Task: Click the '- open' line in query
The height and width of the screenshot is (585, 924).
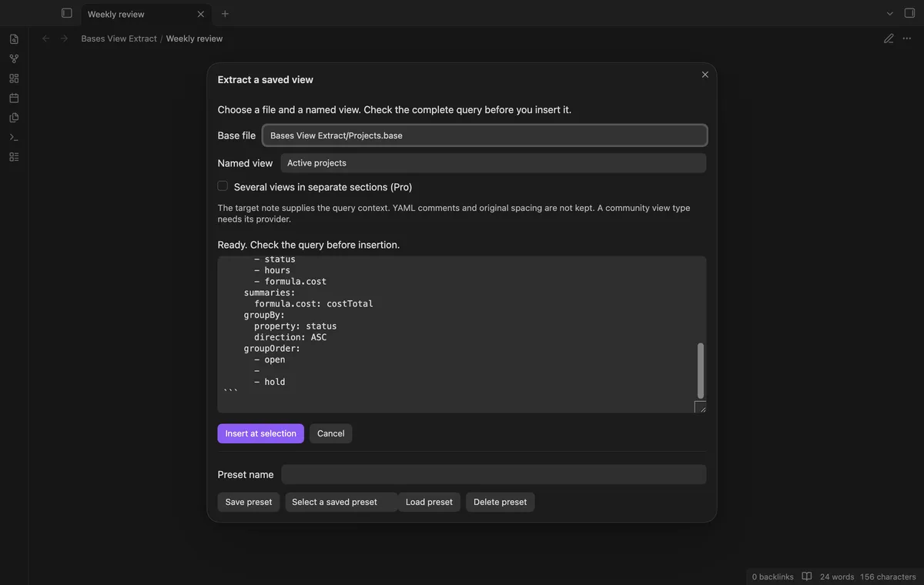Action: point(269,359)
